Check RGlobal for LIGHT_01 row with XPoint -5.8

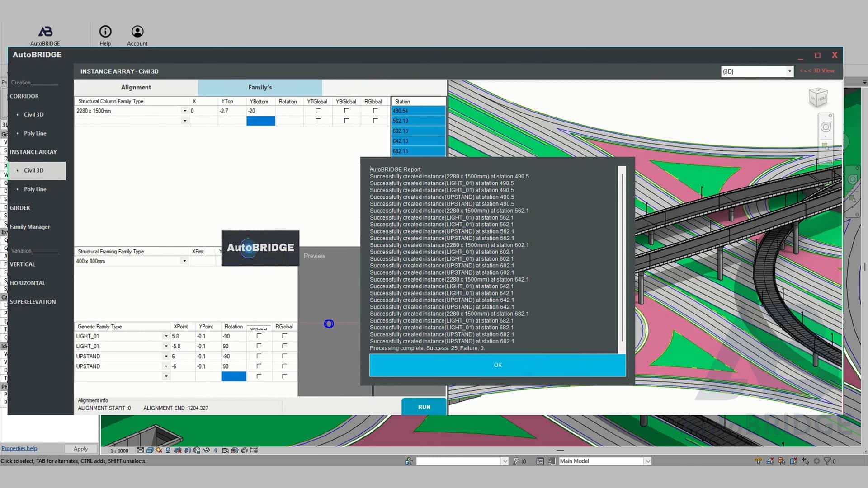click(284, 346)
